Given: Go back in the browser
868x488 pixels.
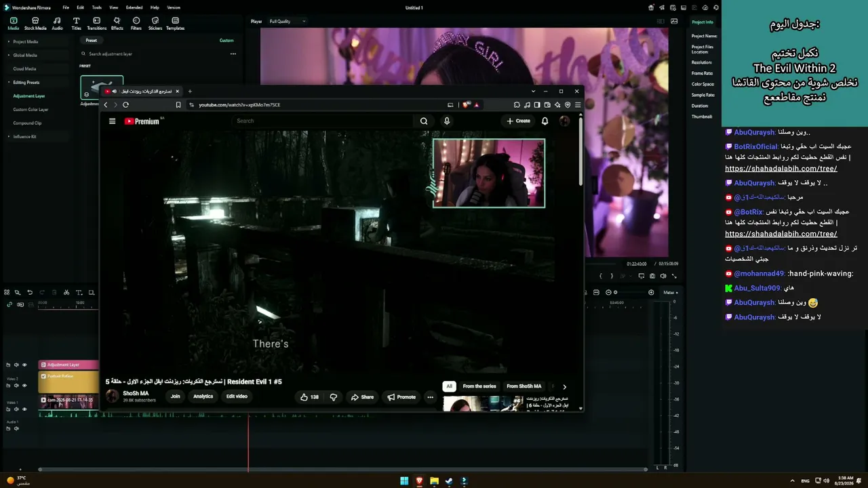Looking at the screenshot, I should point(105,105).
